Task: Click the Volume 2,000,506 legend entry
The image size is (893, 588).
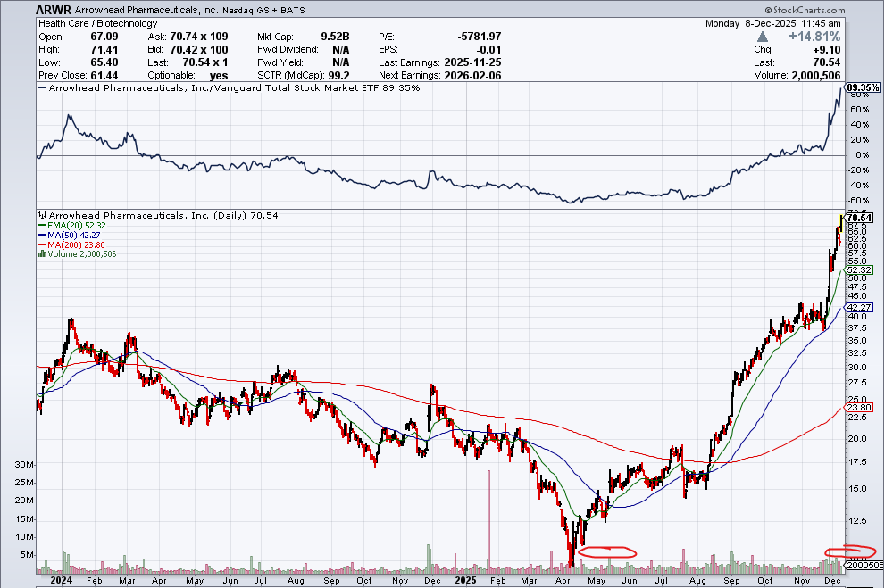Action: click(x=77, y=254)
